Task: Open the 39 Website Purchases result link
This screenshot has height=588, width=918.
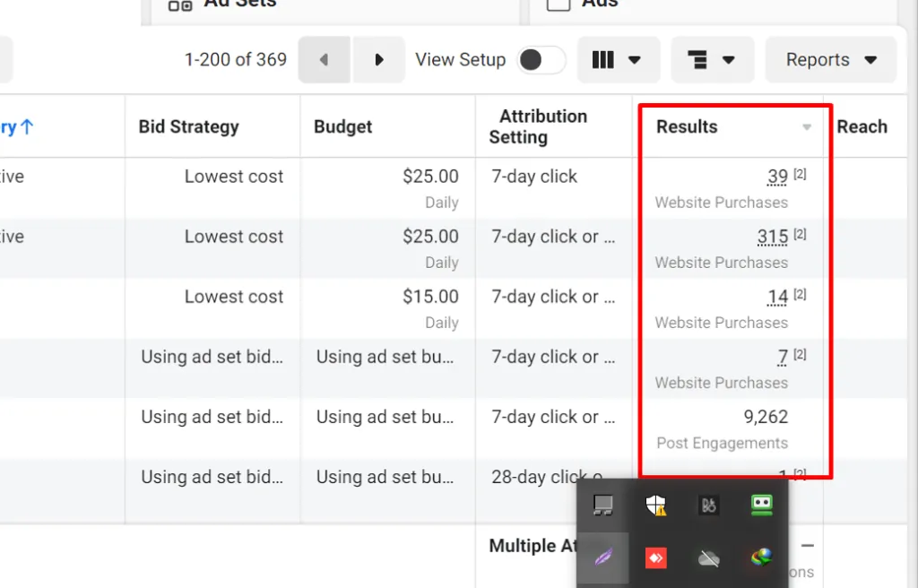Action: pyautogui.click(x=777, y=177)
